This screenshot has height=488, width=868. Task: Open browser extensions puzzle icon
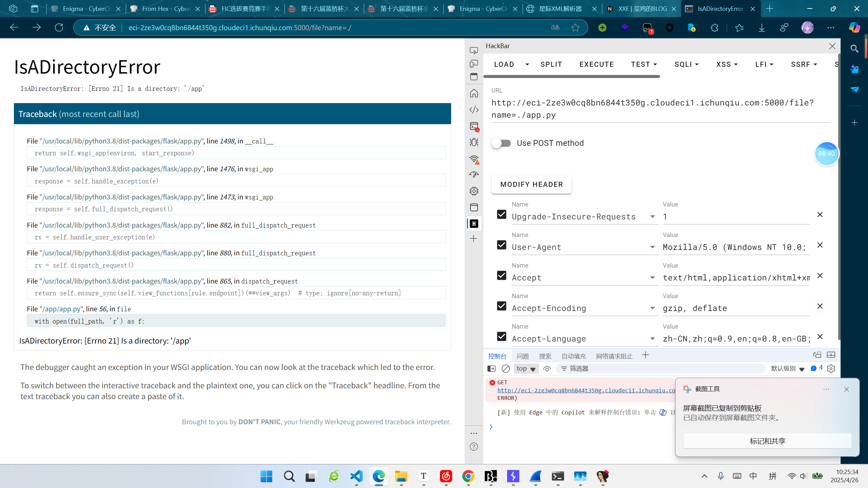714,27
